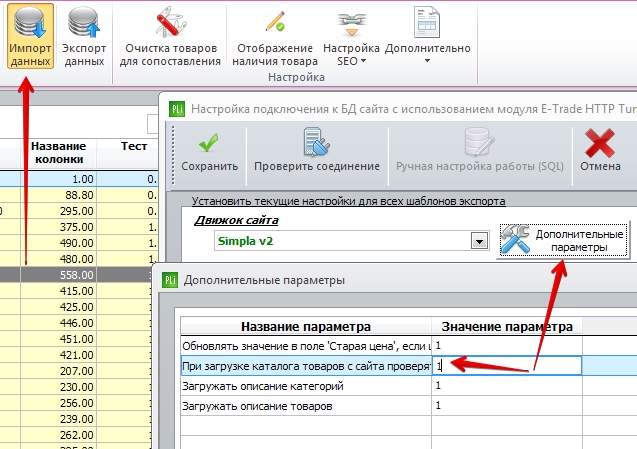
Task: Click Проверить соединение toolbar button
Action: (x=317, y=152)
